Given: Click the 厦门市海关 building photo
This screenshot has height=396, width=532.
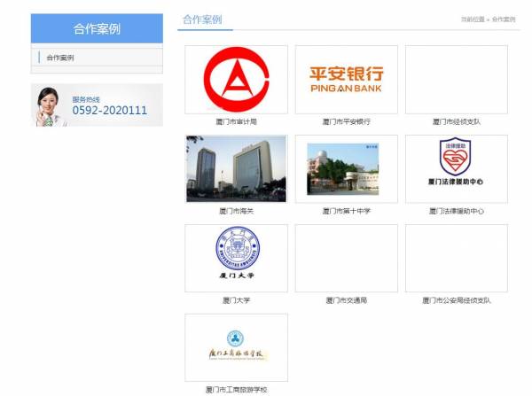Looking at the screenshot, I should click(236, 169).
